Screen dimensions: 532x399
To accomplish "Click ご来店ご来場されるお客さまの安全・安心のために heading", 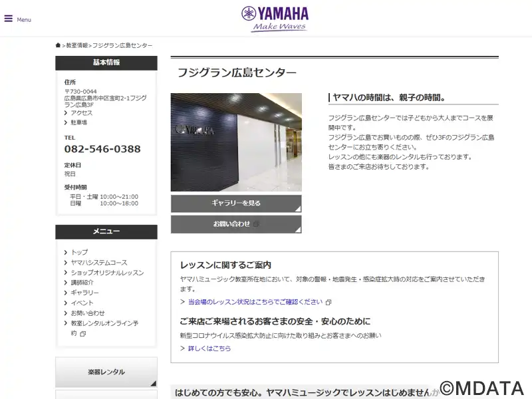I will pos(275,321).
